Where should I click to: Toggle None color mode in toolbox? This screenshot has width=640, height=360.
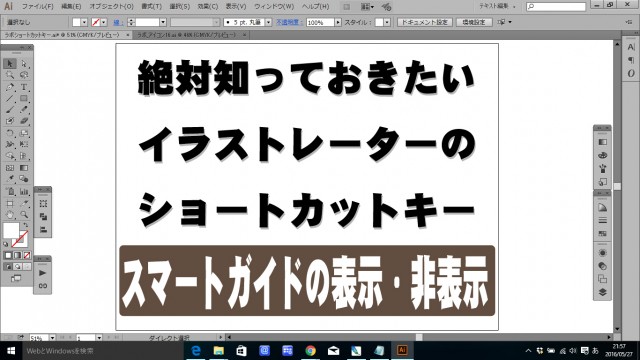tap(27, 256)
